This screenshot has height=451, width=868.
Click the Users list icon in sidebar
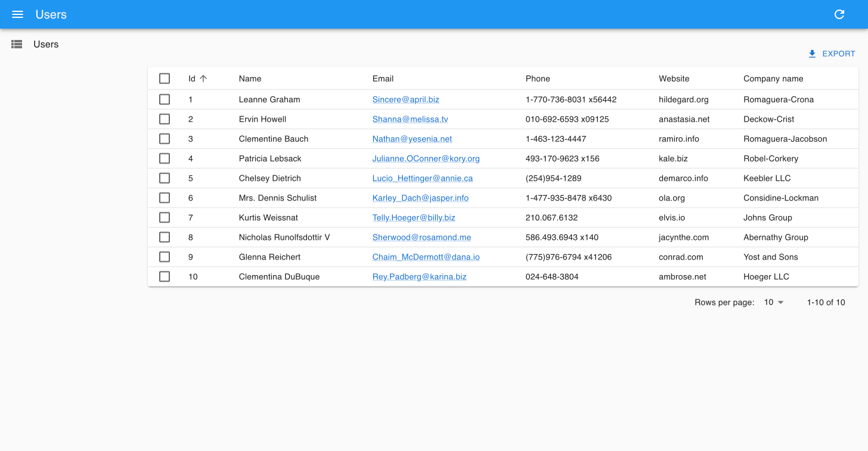point(17,44)
